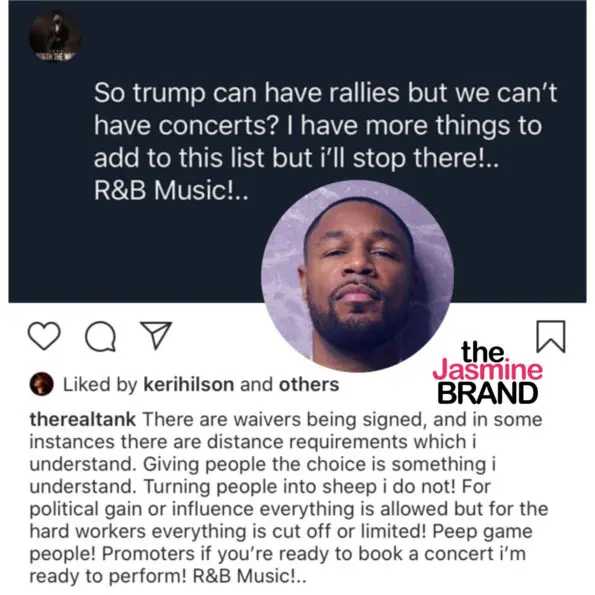Open kerihilson's small liker avatar

click(x=41, y=384)
